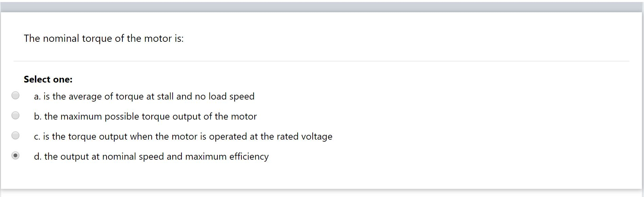The width and height of the screenshot is (644, 197).
Task: Click answer text about rated voltage operation
Action: [183, 136]
